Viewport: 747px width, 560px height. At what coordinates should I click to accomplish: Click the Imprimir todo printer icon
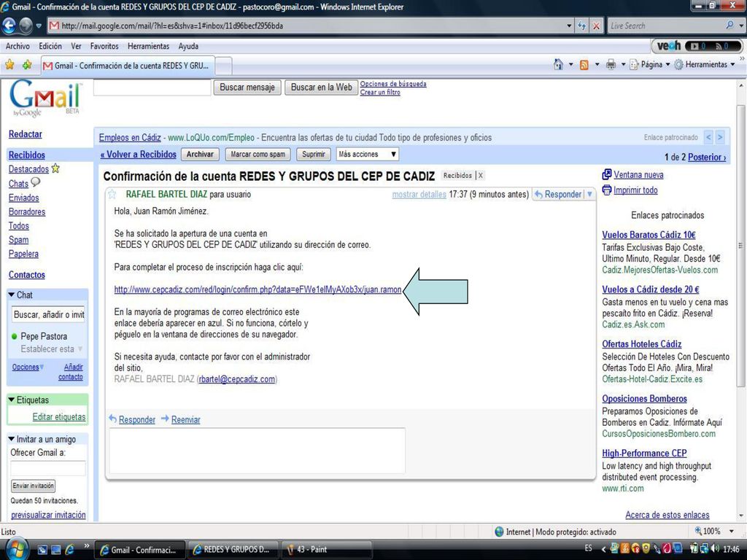(x=606, y=190)
